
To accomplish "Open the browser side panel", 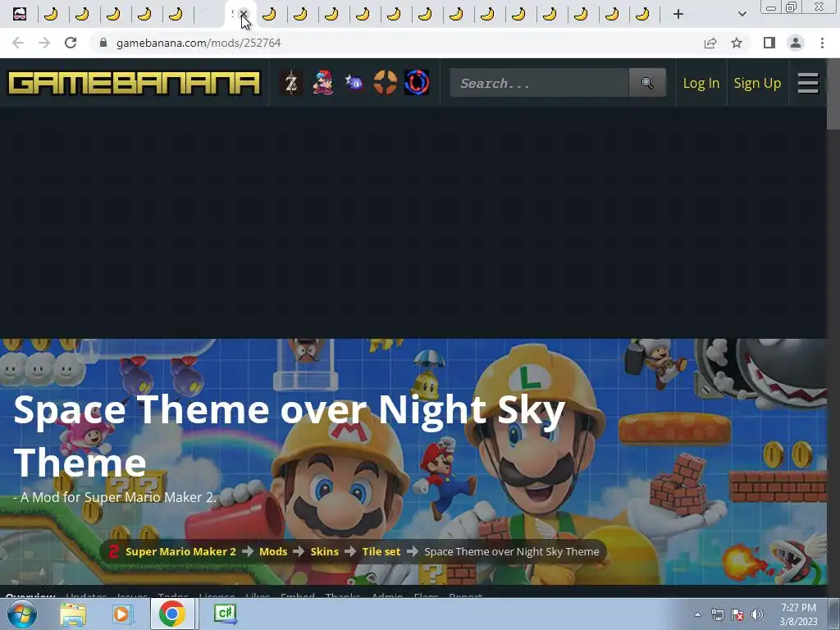I will coord(769,43).
